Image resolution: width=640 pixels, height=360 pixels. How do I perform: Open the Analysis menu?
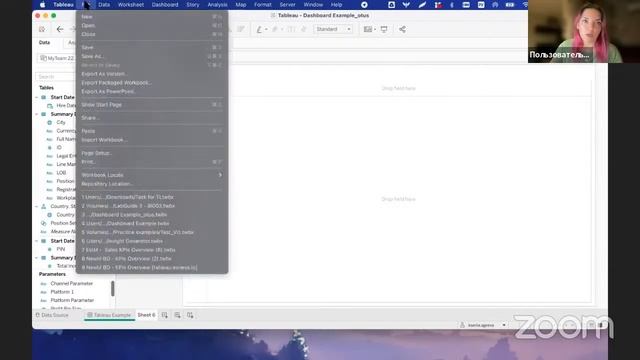click(217, 5)
